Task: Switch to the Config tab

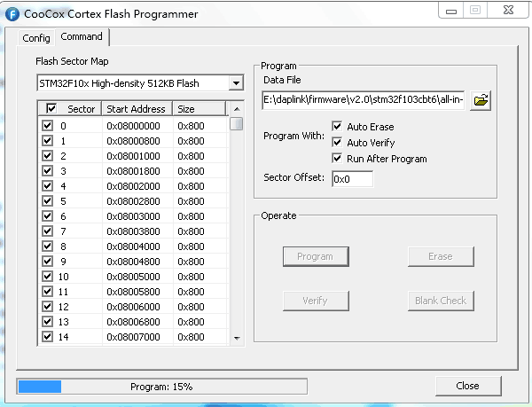Action: pyautogui.click(x=36, y=38)
